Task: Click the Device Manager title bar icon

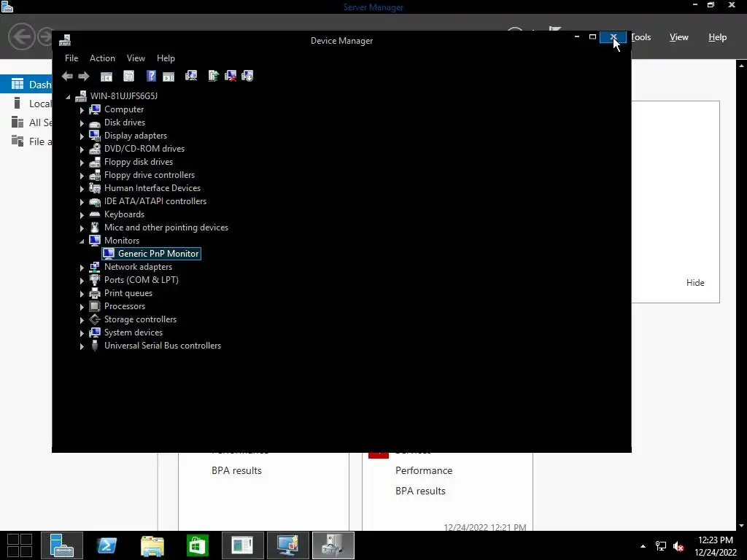Action: (x=65, y=41)
